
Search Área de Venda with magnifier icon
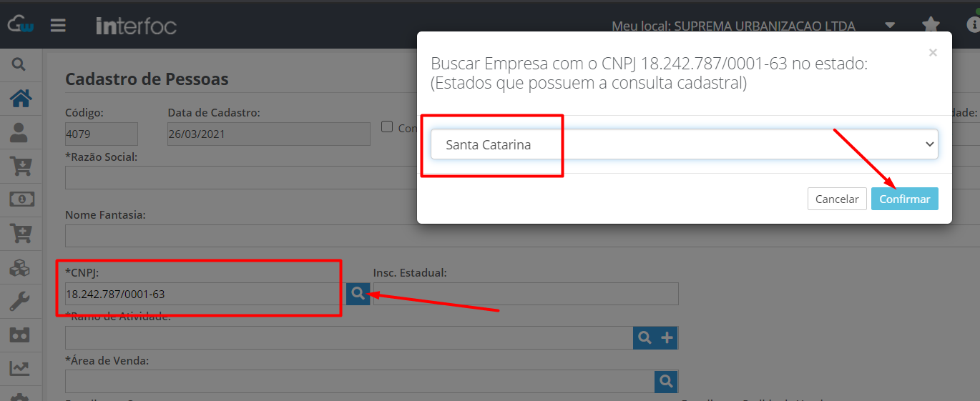pos(666,382)
